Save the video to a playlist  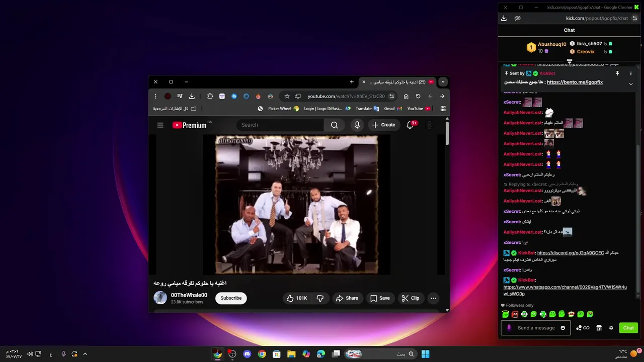[380, 298]
